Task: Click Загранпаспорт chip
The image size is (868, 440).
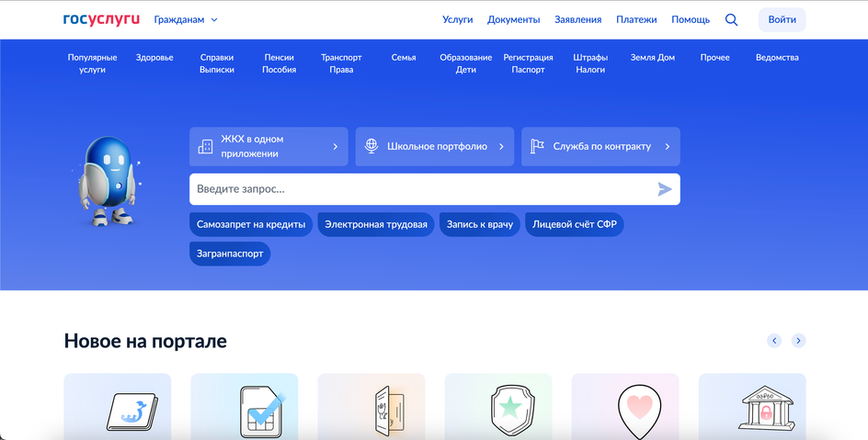Action: coord(230,254)
